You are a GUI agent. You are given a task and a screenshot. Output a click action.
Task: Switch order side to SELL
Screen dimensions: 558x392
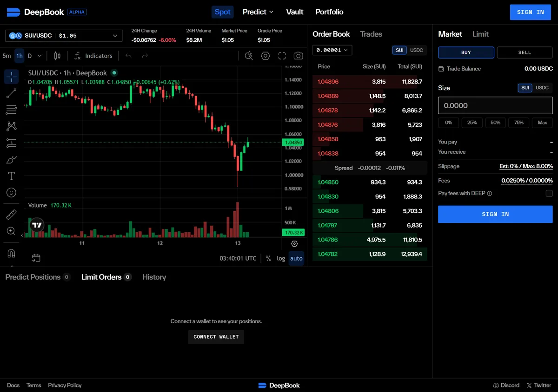(525, 52)
